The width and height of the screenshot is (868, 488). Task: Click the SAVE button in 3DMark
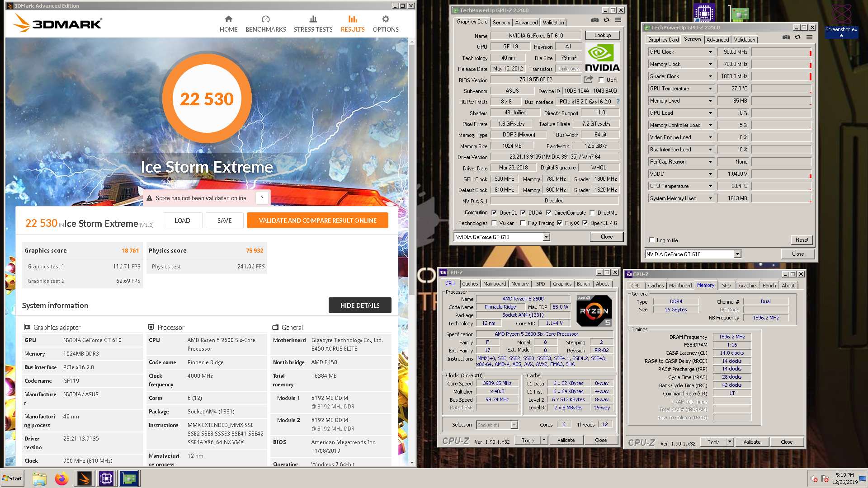tap(224, 221)
